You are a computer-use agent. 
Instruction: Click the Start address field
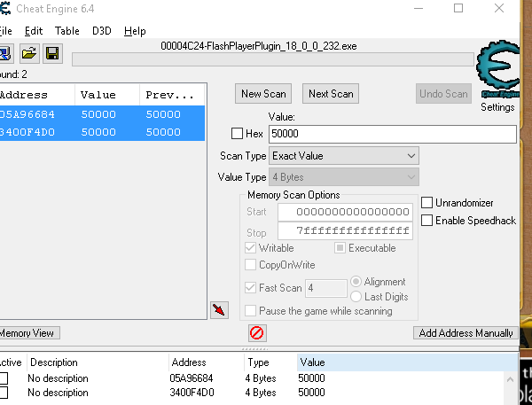coord(345,212)
